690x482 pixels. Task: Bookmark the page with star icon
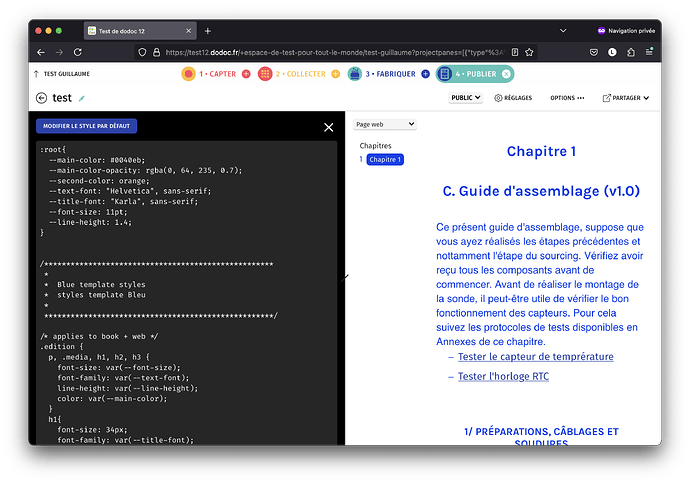(x=529, y=52)
